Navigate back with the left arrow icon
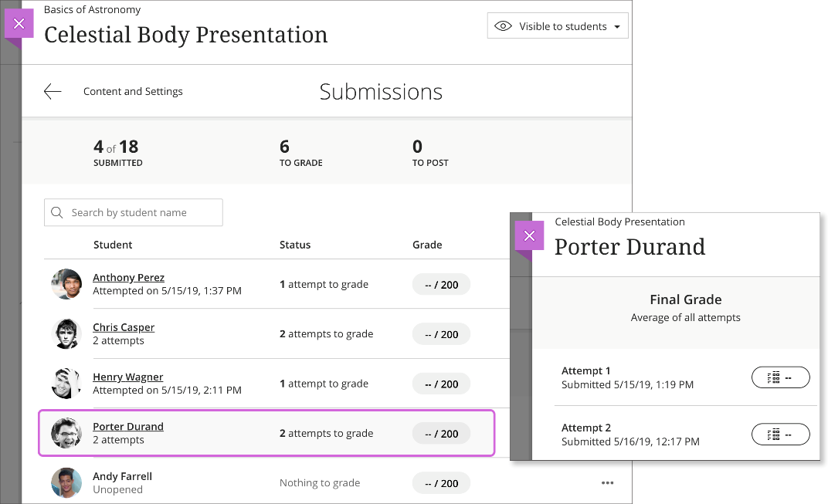The image size is (828, 504). [52, 91]
